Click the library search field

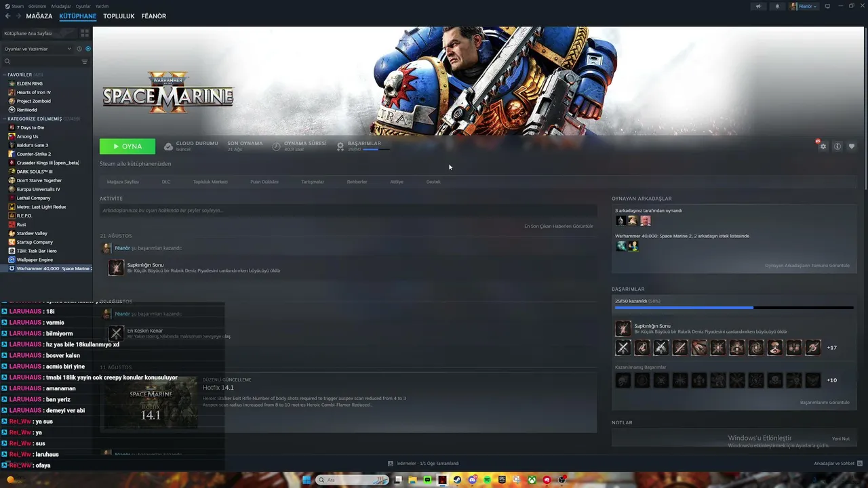(41, 62)
